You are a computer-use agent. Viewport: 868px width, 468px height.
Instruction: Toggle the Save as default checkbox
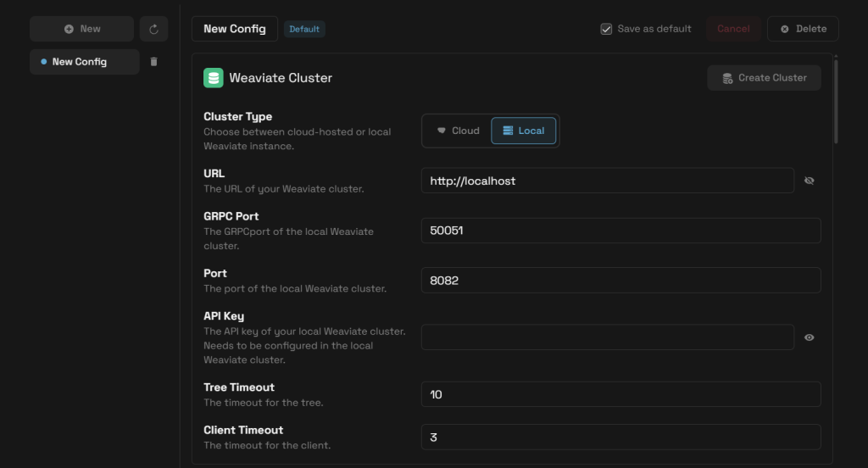pyautogui.click(x=606, y=29)
